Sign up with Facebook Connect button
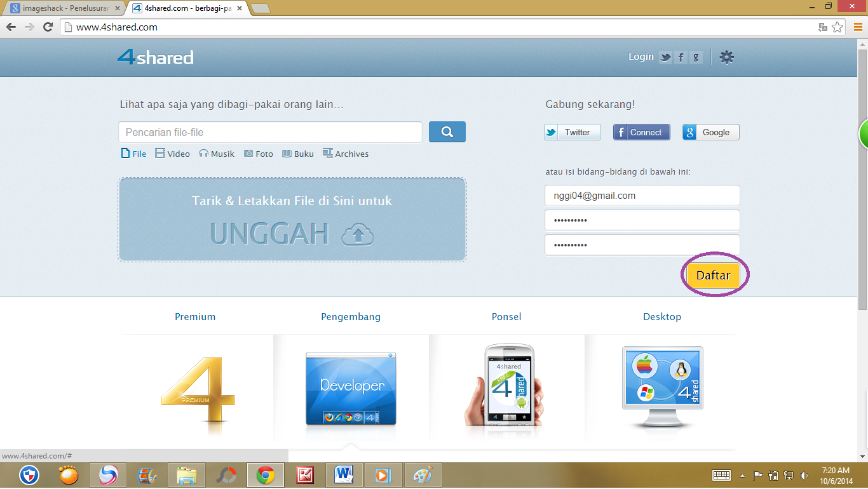The width and height of the screenshot is (868, 489). pos(642,132)
